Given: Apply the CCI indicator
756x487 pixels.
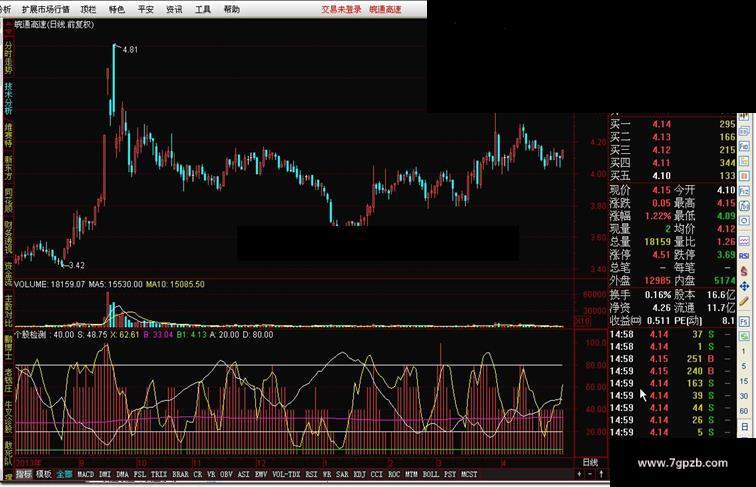Looking at the screenshot, I should (377, 474).
